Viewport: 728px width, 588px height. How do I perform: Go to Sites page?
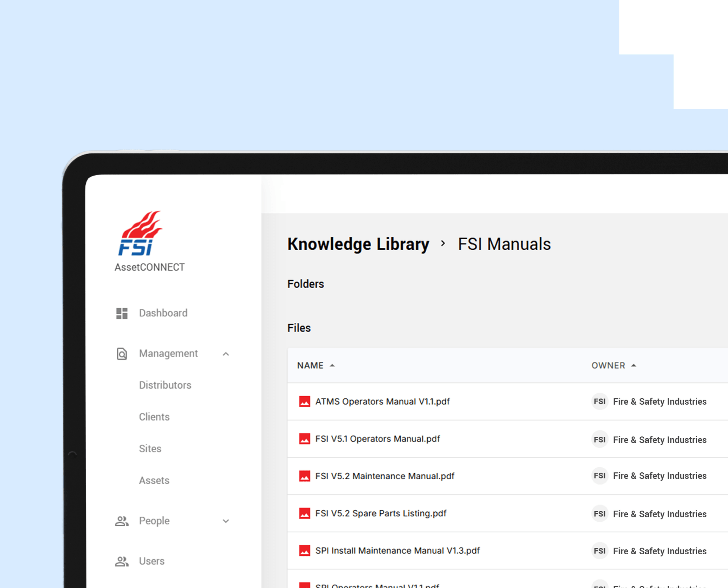(150, 449)
